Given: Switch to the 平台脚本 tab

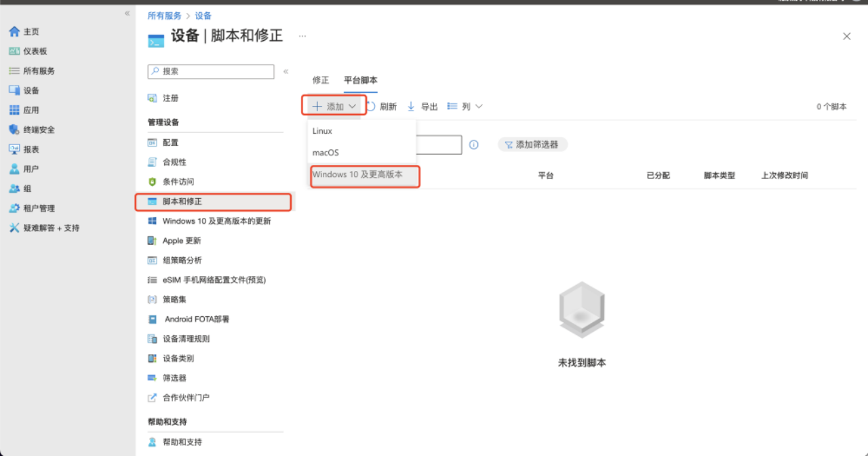Looking at the screenshot, I should tap(361, 80).
